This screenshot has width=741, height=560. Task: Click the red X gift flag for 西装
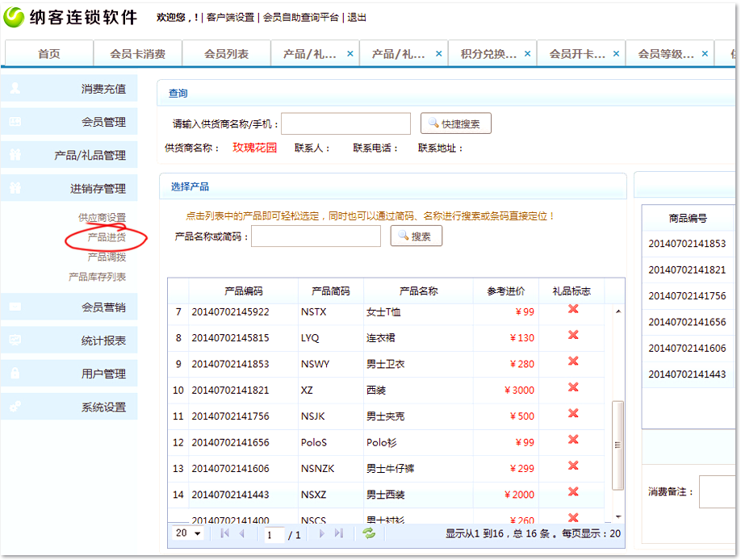click(573, 388)
